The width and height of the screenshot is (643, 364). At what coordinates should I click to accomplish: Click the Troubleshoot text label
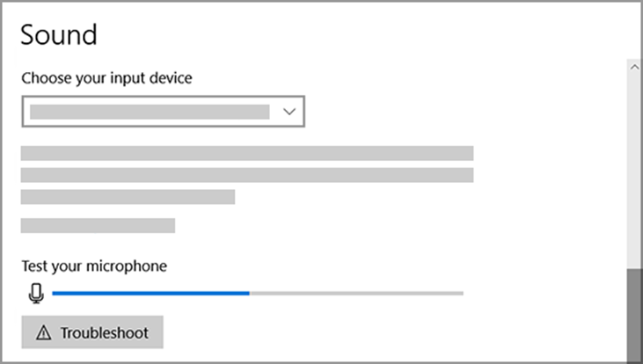coord(104,333)
